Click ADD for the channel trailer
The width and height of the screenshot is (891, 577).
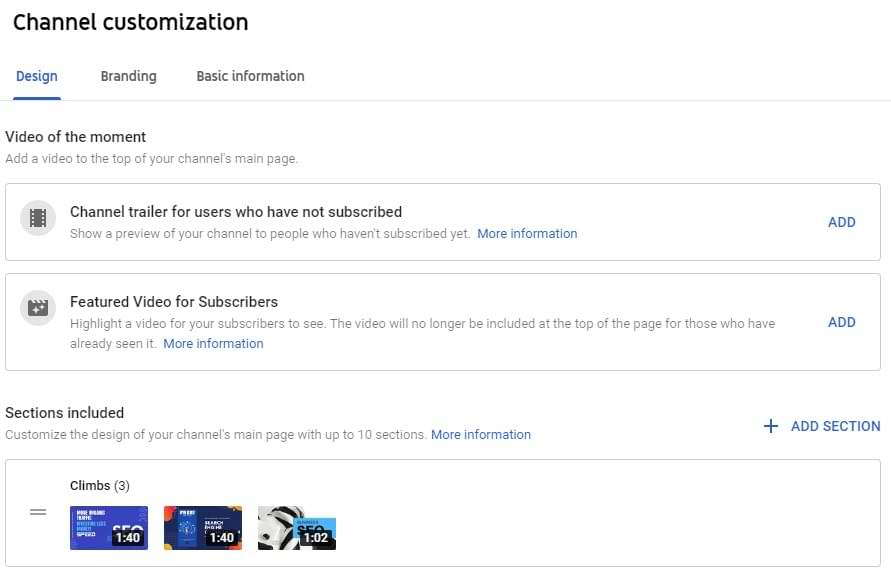pos(842,222)
